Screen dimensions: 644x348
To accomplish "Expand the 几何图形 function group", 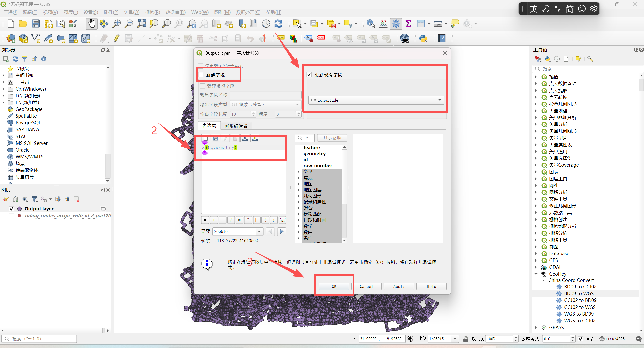I will (299, 196).
